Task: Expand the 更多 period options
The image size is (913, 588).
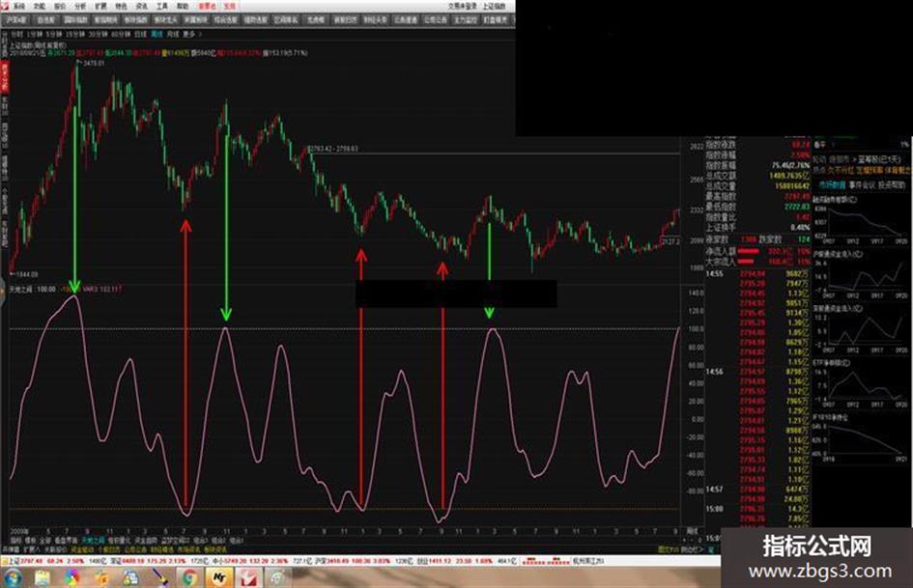Action: coord(189,35)
